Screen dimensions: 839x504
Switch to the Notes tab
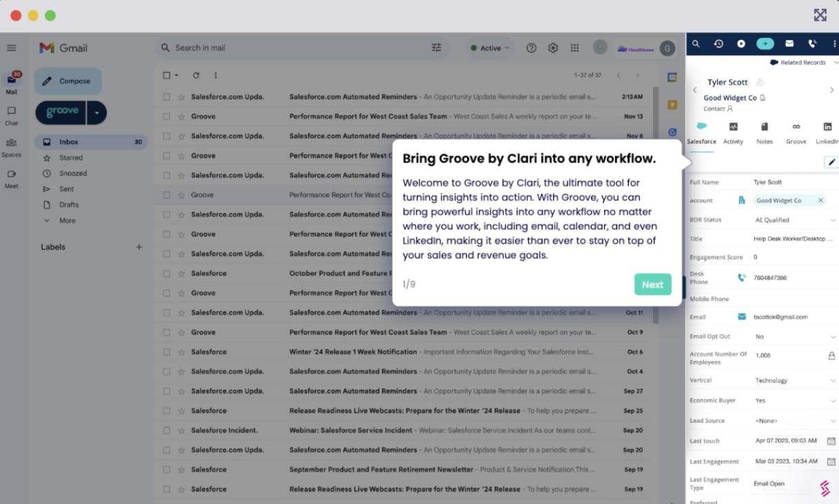(x=765, y=132)
